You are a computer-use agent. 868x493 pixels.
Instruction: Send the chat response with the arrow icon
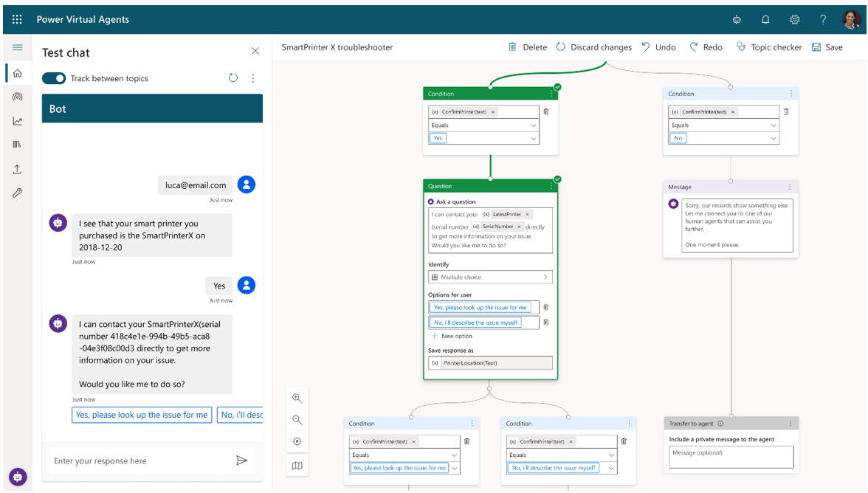(x=241, y=461)
